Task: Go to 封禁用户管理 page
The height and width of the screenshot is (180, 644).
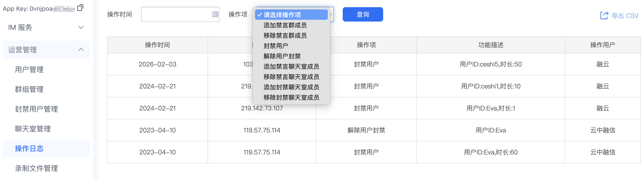Action: coord(36,109)
